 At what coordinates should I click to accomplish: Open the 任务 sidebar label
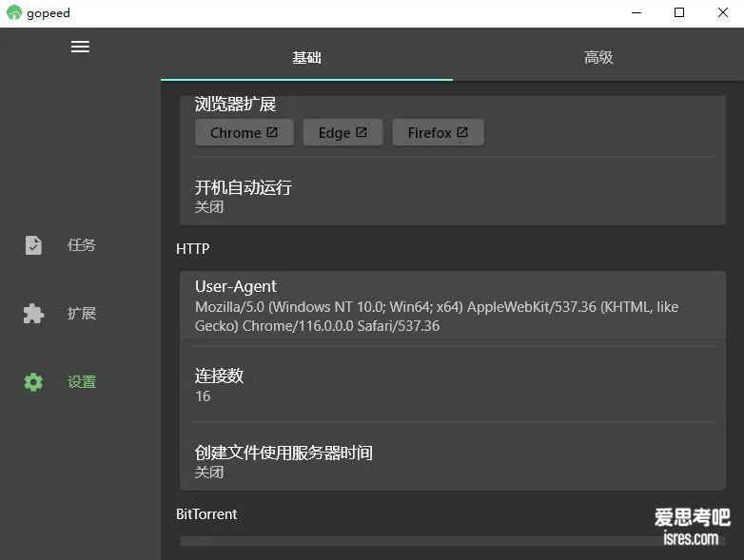tap(81, 245)
